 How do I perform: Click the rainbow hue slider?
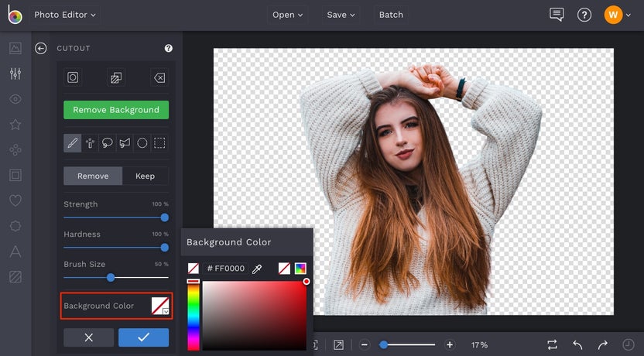point(193,315)
